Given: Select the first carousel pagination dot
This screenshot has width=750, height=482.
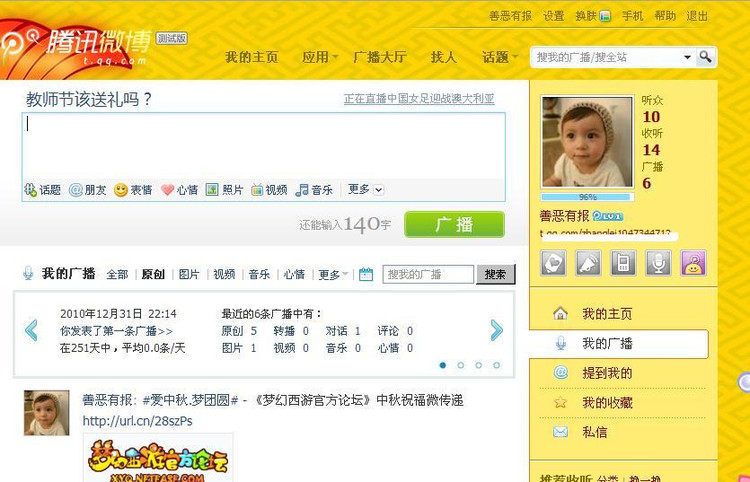Looking at the screenshot, I should pos(442,365).
